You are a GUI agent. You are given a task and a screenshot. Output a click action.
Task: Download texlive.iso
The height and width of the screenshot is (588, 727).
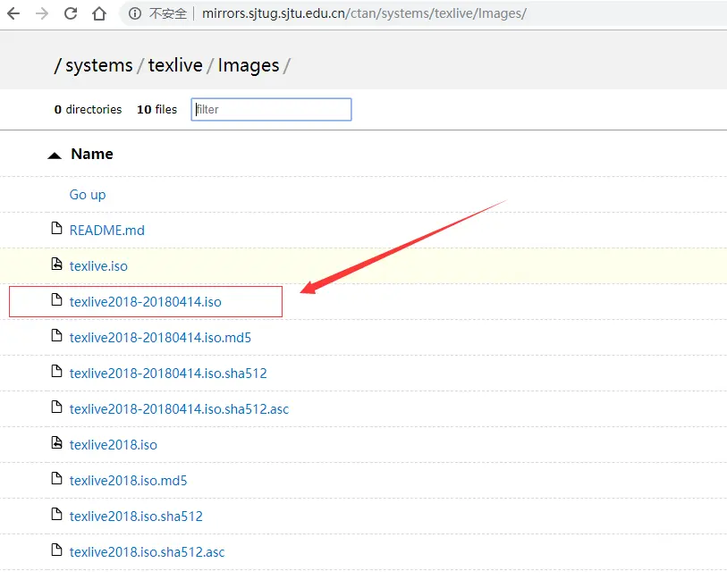tap(98, 266)
